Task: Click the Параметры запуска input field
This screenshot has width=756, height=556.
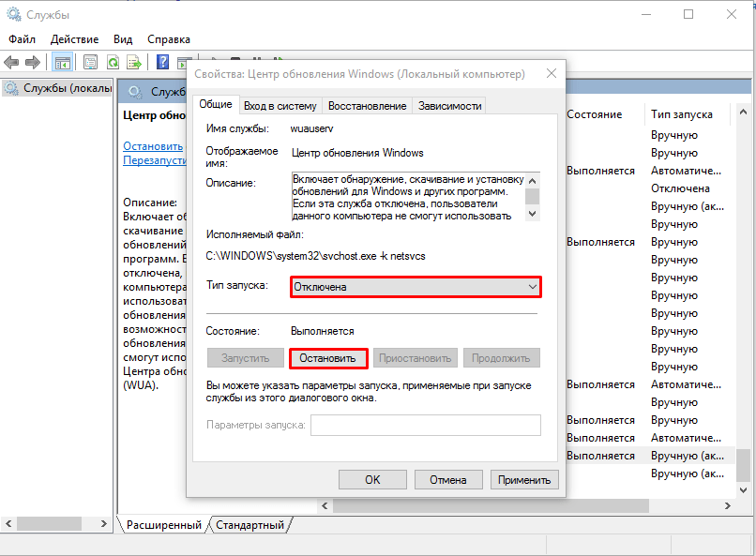Action: coord(426,425)
